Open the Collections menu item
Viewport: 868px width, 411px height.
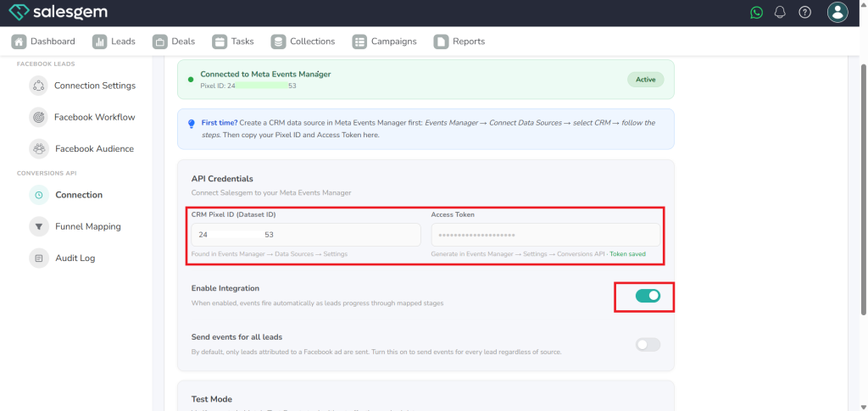[x=303, y=42]
